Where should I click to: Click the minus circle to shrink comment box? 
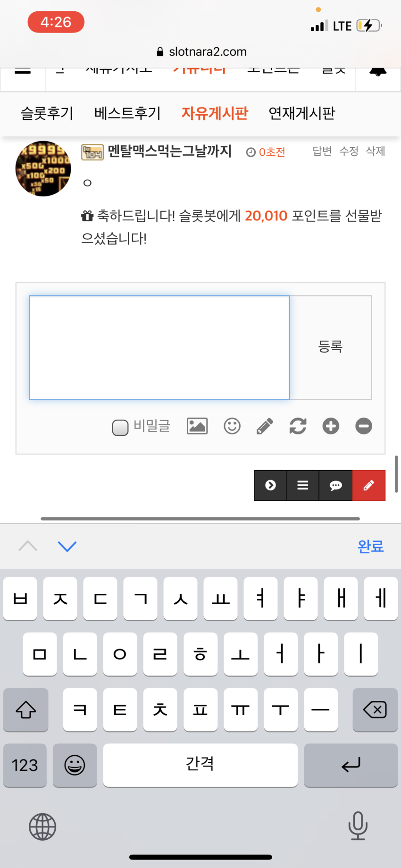pos(364,426)
